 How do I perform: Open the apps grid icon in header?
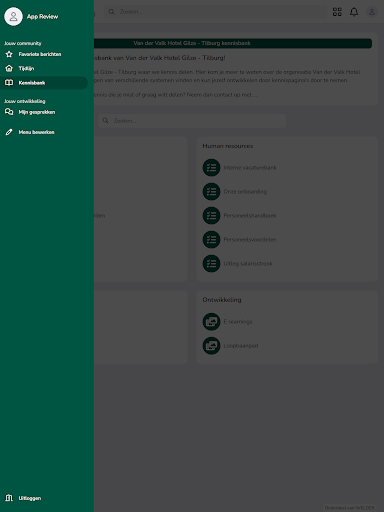337,12
